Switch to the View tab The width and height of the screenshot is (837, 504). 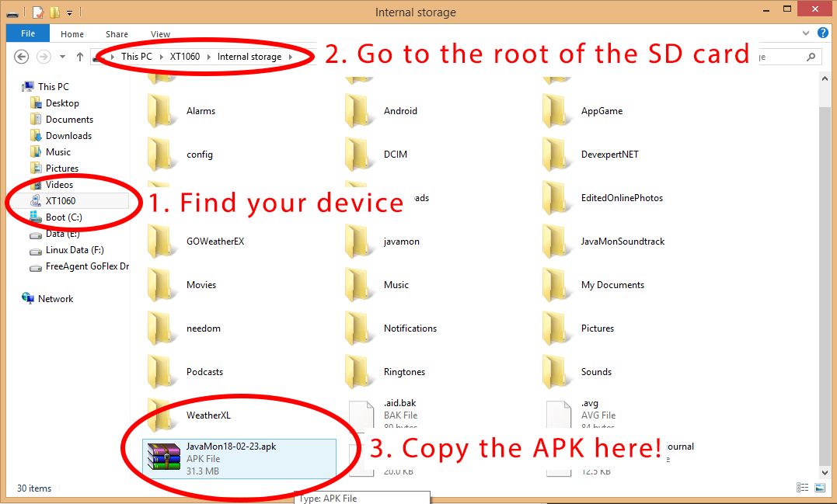pyautogui.click(x=160, y=34)
